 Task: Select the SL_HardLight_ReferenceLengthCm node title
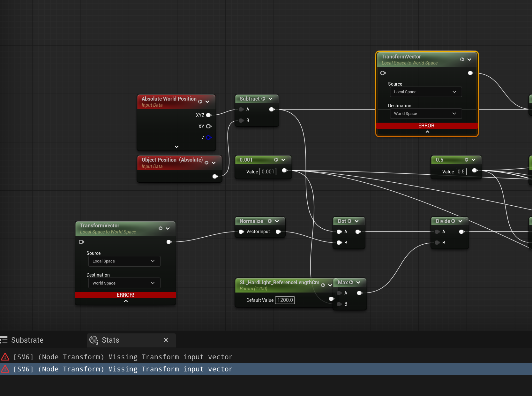click(x=279, y=282)
